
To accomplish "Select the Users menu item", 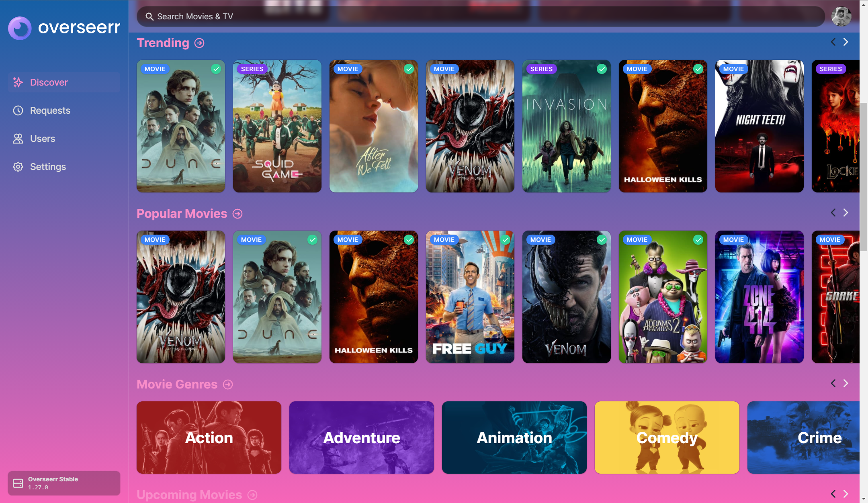I will tap(43, 139).
